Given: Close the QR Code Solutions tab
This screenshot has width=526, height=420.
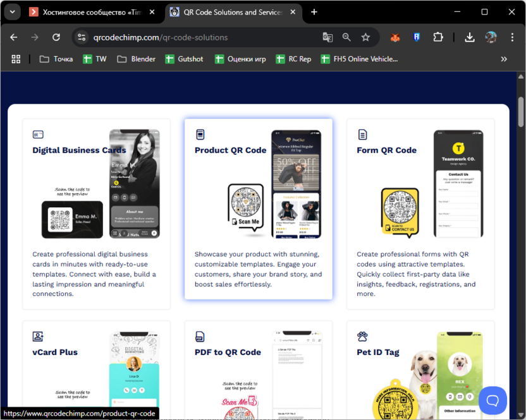Looking at the screenshot, I should [293, 12].
